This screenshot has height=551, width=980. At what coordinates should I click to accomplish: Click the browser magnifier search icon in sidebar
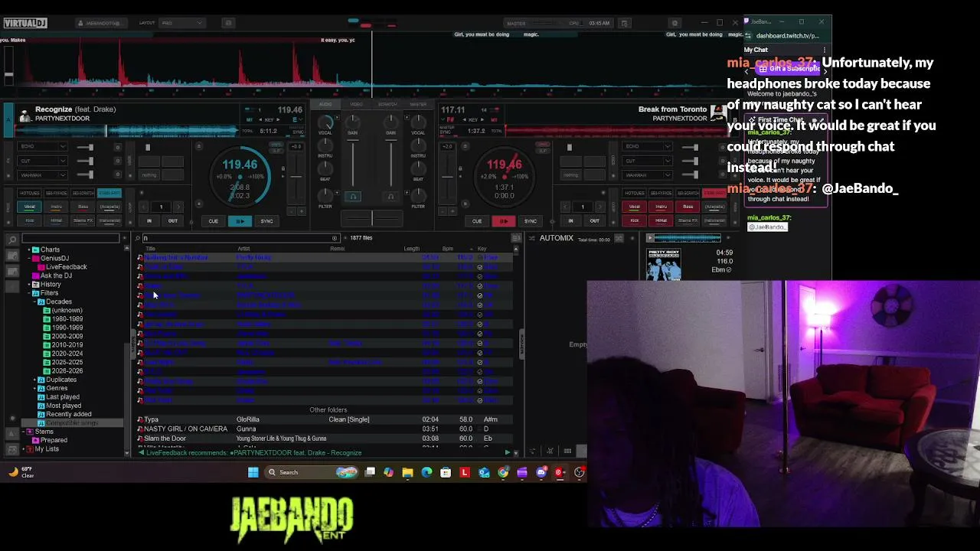(x=12, y=240)
